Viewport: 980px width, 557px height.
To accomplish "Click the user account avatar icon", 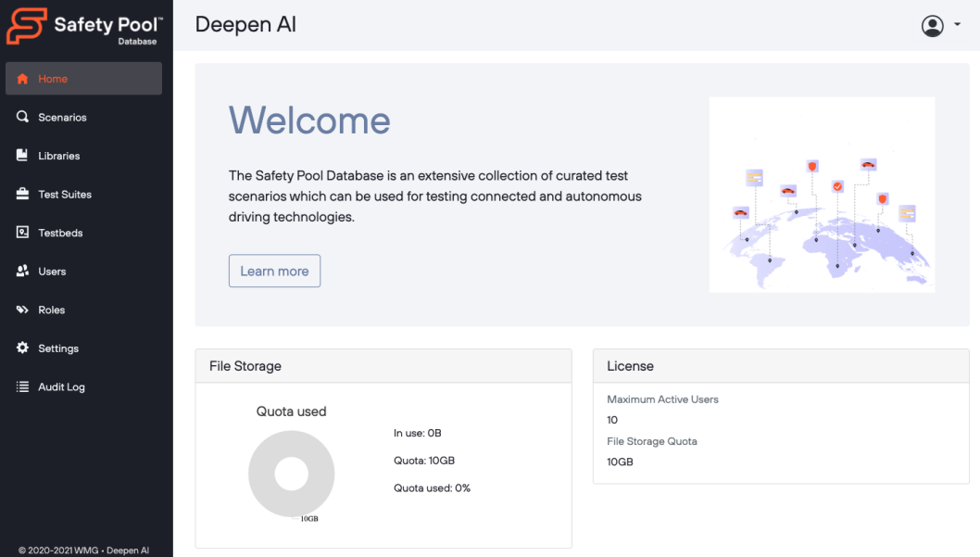I will (933, 26).
